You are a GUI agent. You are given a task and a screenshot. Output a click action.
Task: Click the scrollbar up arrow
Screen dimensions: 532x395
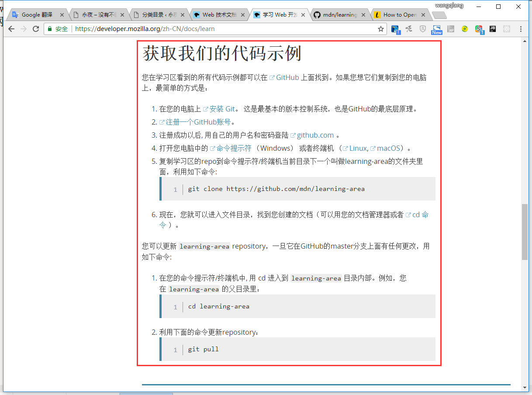pyautogui.click(x=525, y=41)
